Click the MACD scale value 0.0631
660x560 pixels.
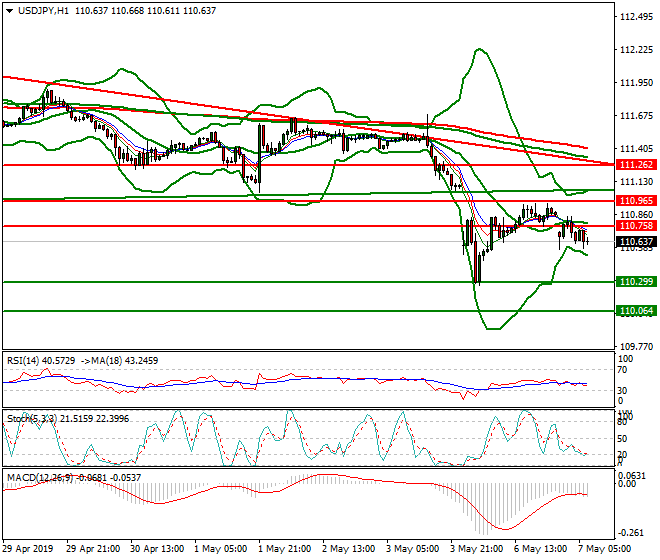click(x=631, y=476)
